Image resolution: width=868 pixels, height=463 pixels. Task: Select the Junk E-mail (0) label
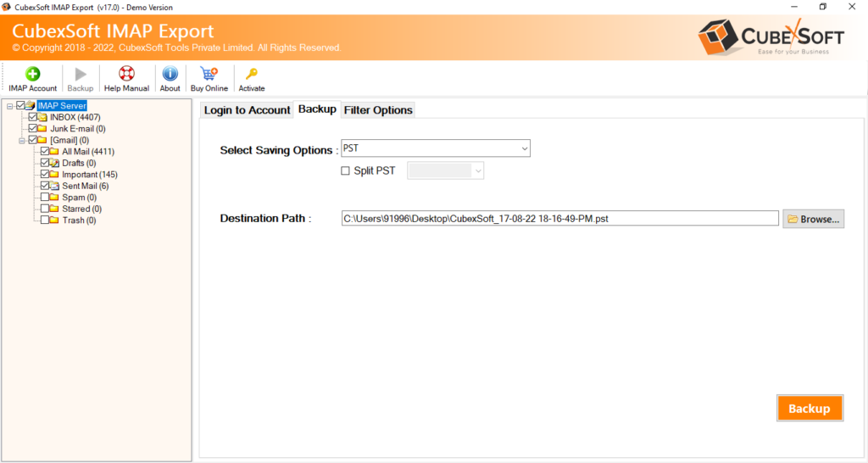(78, 129)
